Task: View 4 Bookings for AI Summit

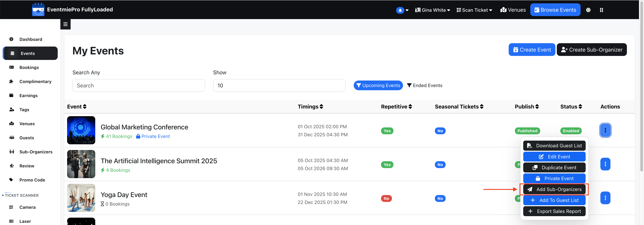Action: tap(115, 170)
